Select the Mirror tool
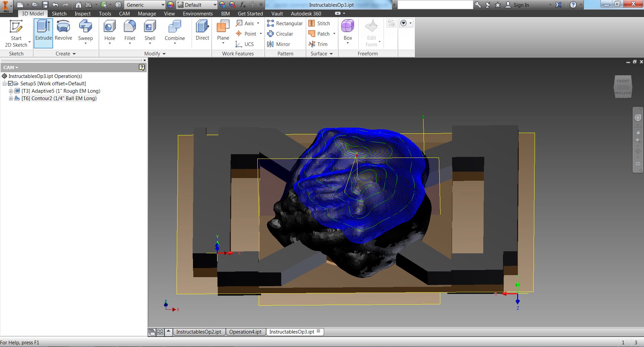Viewport: 644px width, 347px height. (x=279, y=44)
